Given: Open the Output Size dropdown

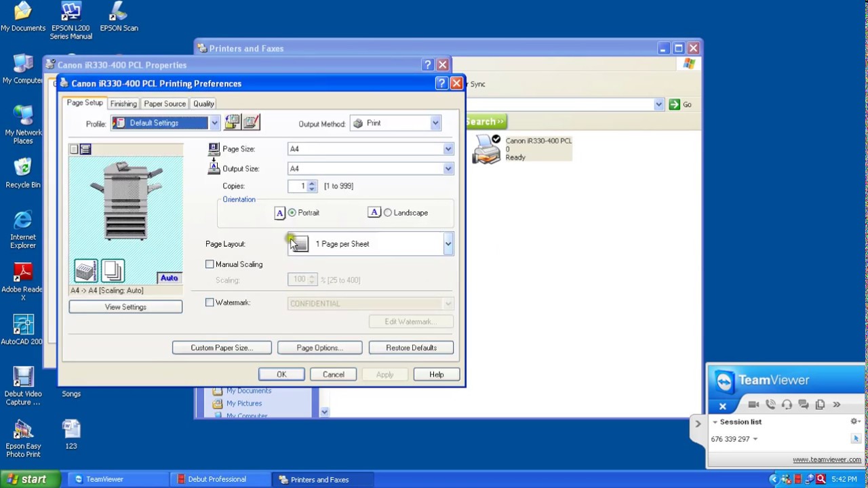Looking at the screenshot, I should coord(448,169).
